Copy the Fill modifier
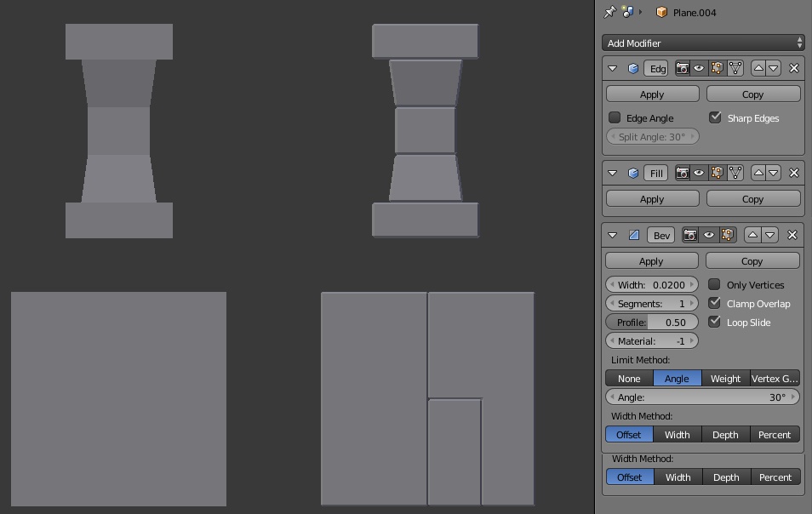Screen dimensions: 812x514 pos(753,199)
